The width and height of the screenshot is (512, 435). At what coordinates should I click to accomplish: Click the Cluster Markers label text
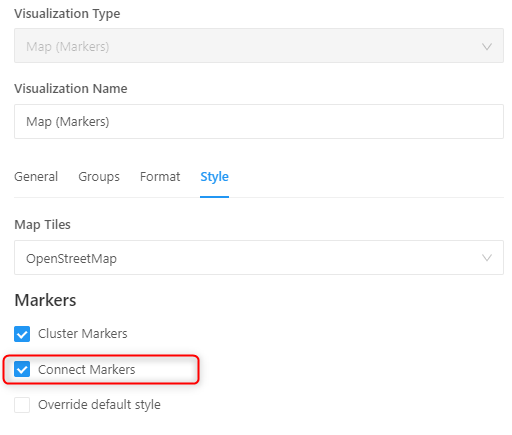point(83,334)
